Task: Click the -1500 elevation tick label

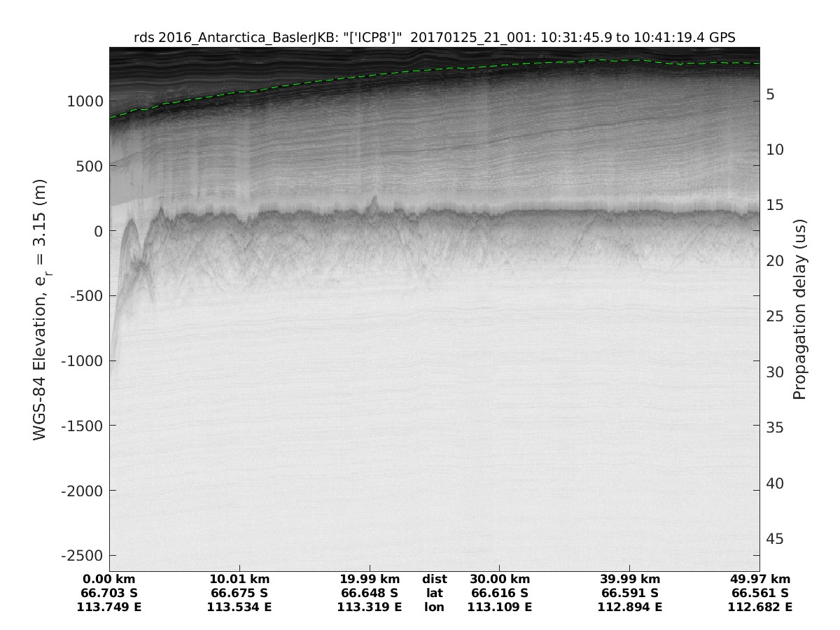Action: click(83, 426)
